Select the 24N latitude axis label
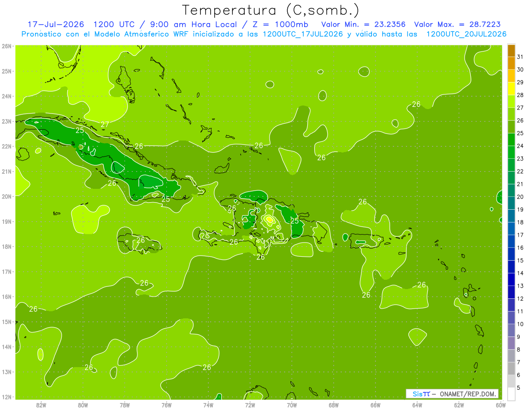This screenshot has width=532, height=411. tap(7, 96)
